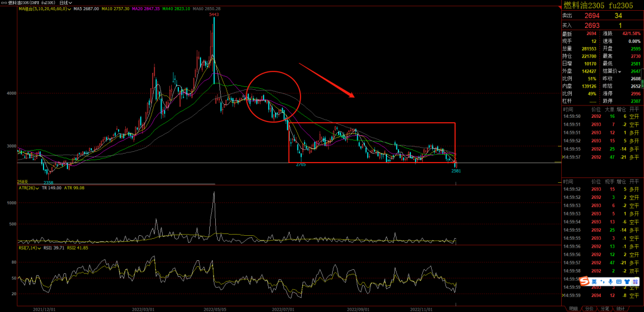Click the 2358 low price label
Screen dimensions: 644x312
click(x=49, y=182)
